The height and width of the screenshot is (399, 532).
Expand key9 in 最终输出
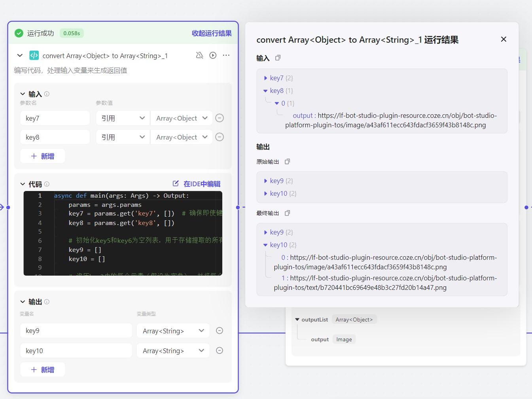coord(265,232)
